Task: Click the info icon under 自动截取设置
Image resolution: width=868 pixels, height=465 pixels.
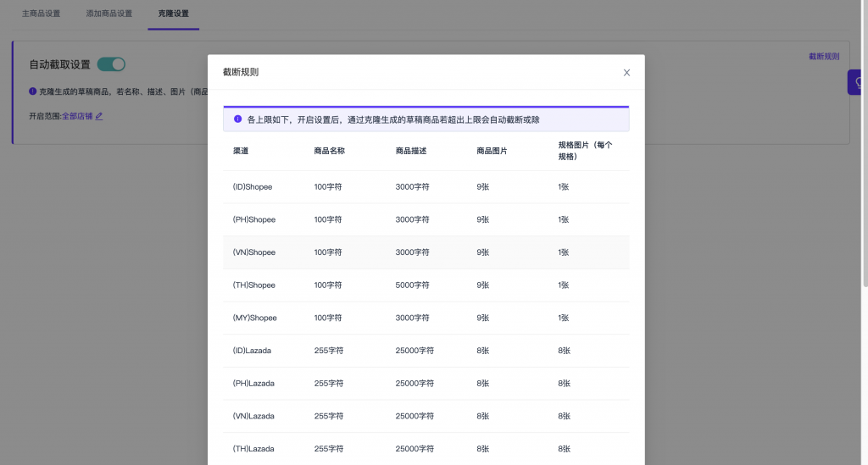Action: (33, 91)
